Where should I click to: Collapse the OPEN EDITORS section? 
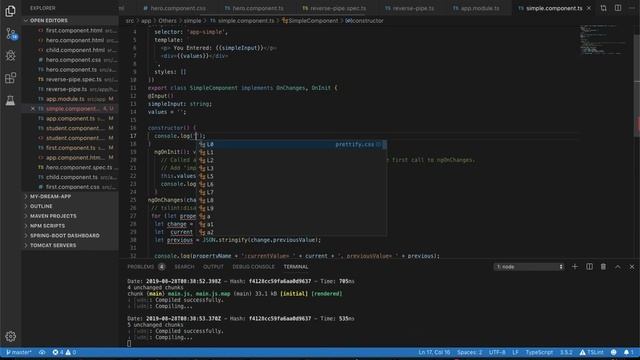coord(70,20)
